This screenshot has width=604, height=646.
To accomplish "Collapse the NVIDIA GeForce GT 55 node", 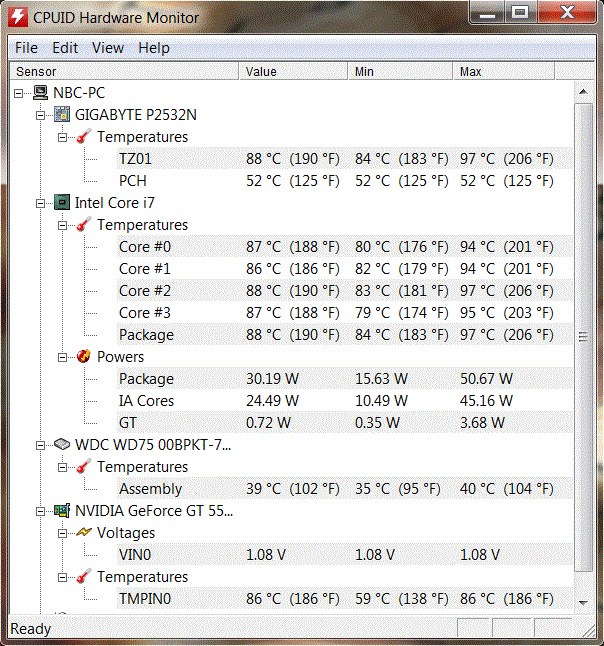I will pos(40,511).
